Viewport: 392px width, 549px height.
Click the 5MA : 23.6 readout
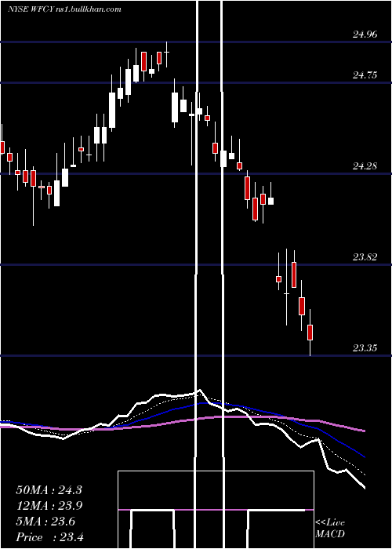45,522
